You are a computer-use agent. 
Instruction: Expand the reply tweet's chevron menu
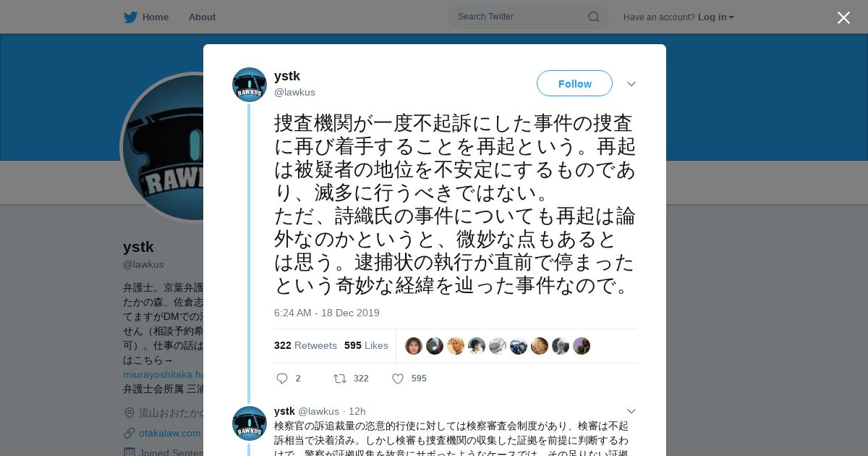click(x=631, y=411)
